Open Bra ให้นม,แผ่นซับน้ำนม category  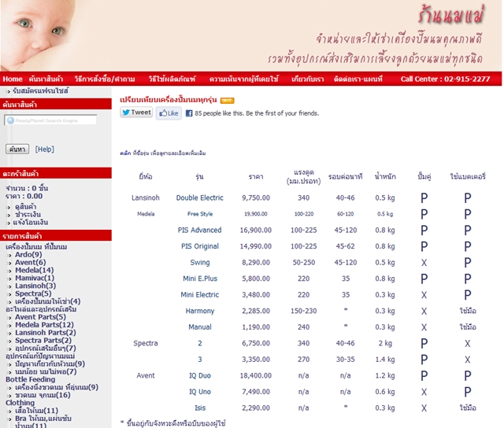click(x=43, y=422)
